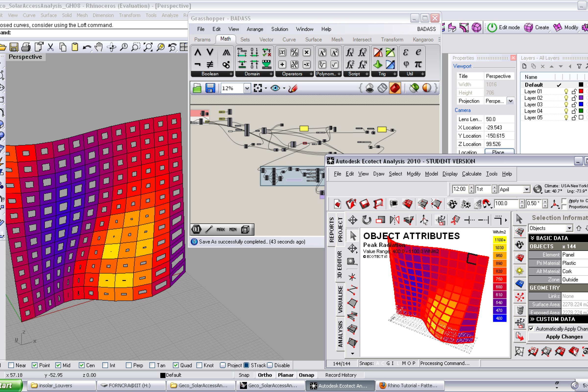Click Edit mode power icon
Viewport: 588px width, 392px height.
tap(492, 27)
